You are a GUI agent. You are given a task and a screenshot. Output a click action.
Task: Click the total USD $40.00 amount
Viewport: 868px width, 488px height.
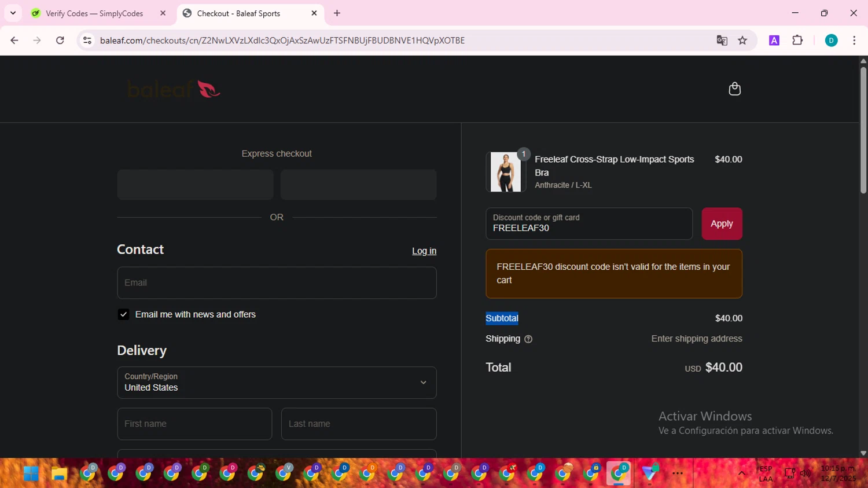pyautogui.click(x=713, y=368)
